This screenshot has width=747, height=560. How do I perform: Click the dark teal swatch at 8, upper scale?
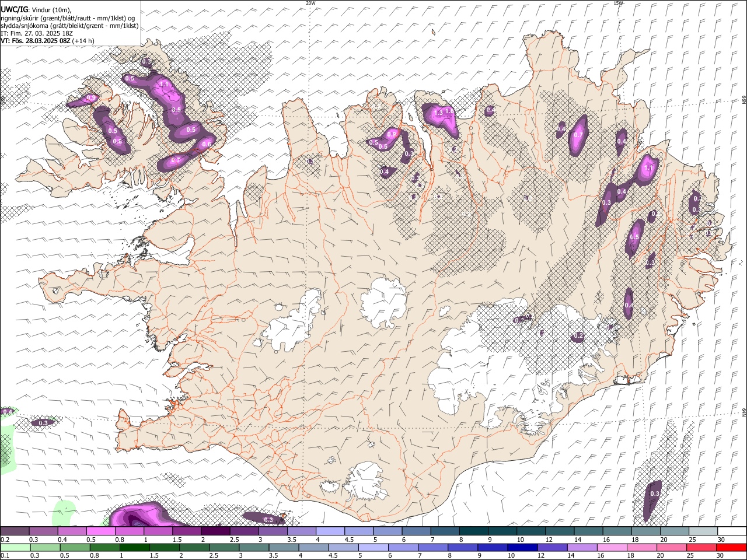tap(474, 531)
